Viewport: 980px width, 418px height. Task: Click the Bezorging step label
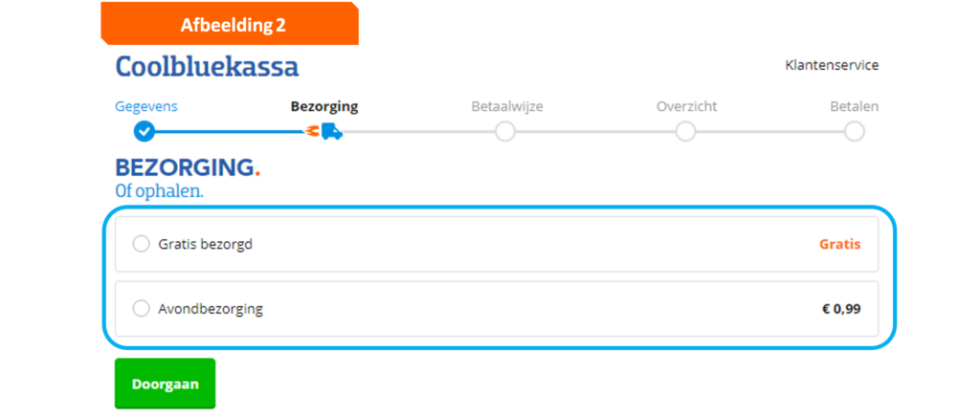click(x=324, y=107)
